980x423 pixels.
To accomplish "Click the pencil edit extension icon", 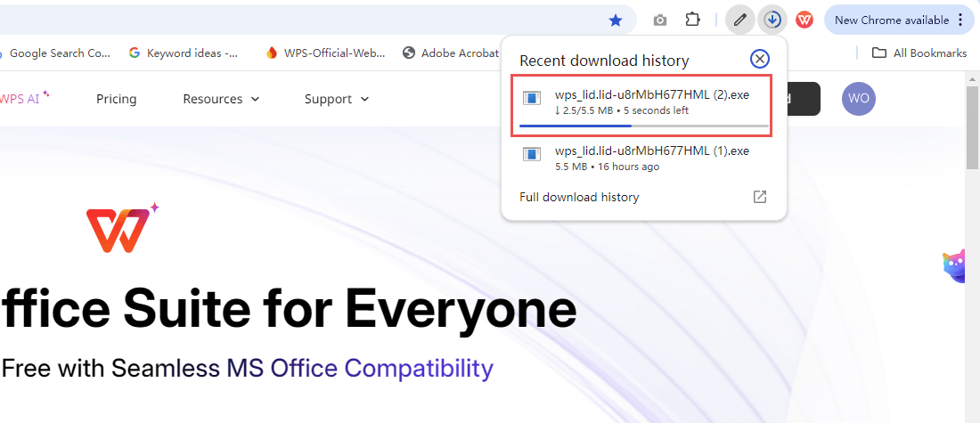I will click(740, 20).
